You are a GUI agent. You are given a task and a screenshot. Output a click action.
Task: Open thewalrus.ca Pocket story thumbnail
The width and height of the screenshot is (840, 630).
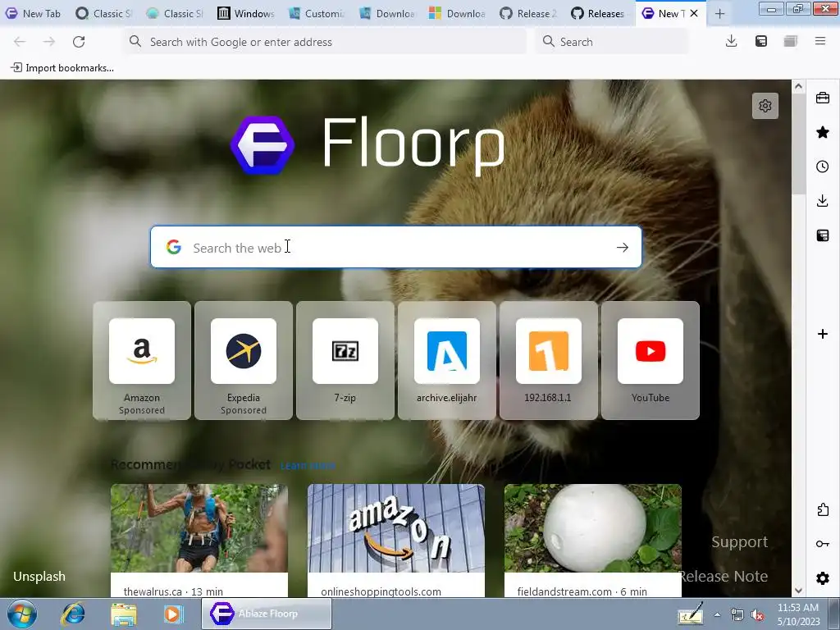[x=199, y=528]
